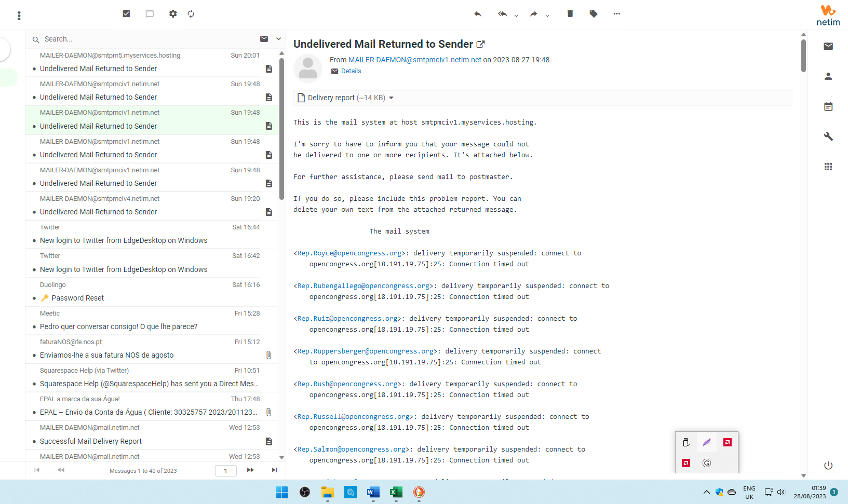The image size is (848, 504).
Task: Open the More actions ellipsis
Action: (617, 14)
